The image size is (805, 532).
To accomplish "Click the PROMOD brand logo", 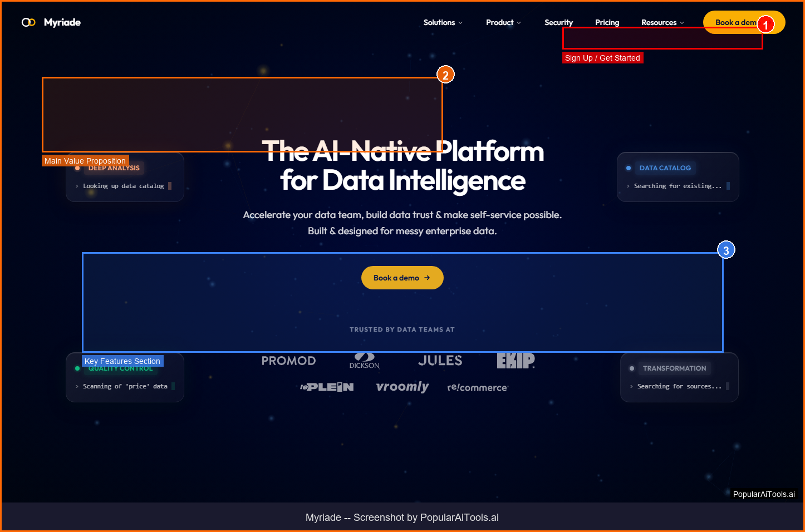I will (288, 361).
